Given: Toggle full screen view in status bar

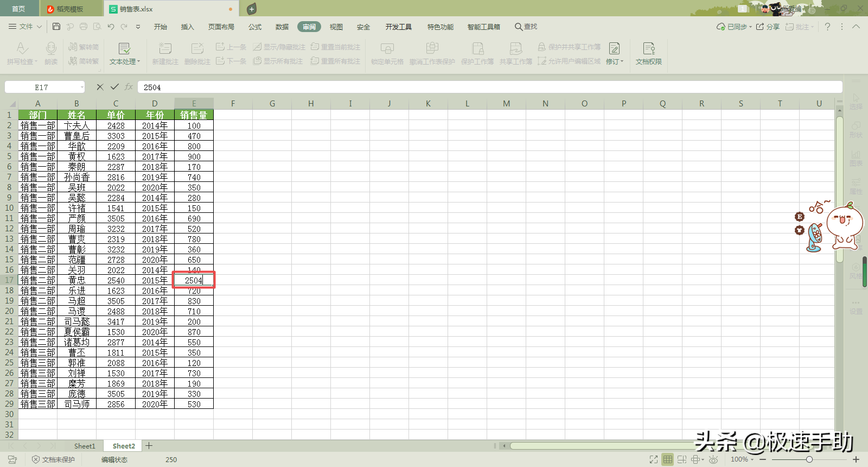Looking at the screenshot, I should pos(654,459).
